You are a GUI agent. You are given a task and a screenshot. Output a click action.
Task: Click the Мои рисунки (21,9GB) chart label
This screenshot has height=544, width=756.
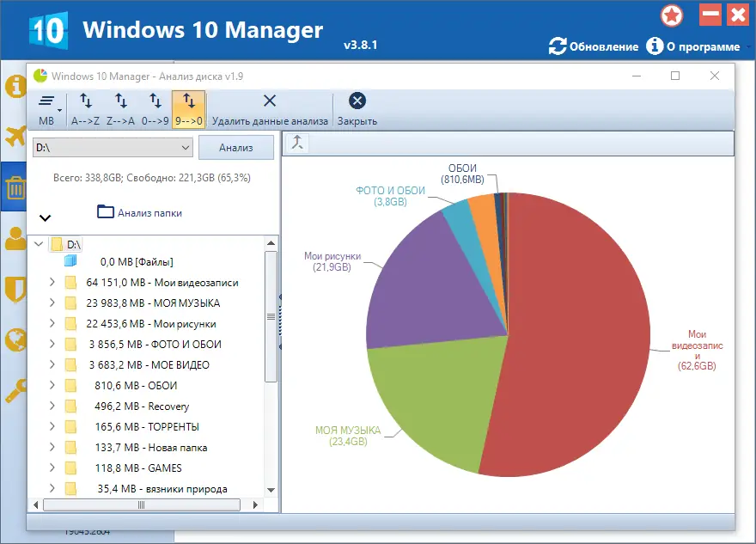pyautogui.click(x=332, y=261)
